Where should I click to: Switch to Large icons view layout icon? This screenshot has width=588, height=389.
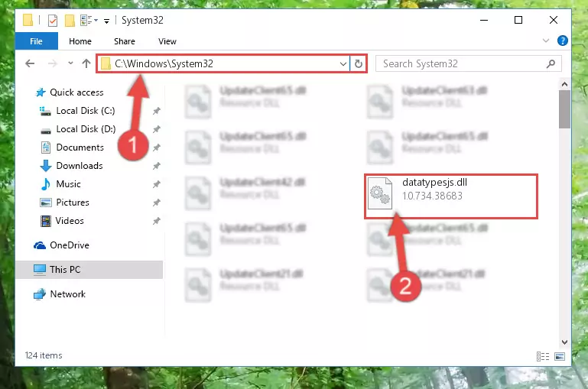pyautogui.click(x=560, y=356)
